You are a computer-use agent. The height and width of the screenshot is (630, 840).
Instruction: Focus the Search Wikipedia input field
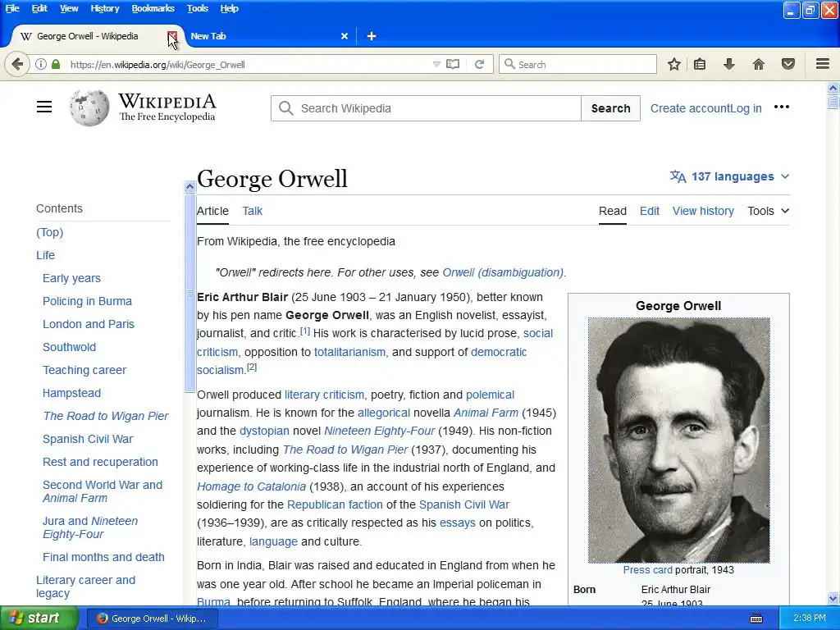pyautogui.click(x=426, y=108)
